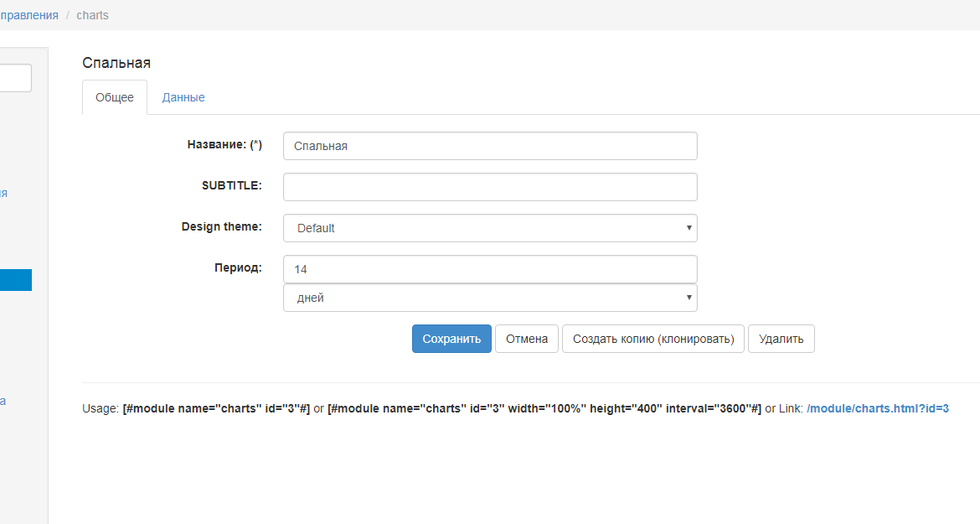
Task: Open the /module/charts.html?id=3 link
Action: click(x=878, y=408)
